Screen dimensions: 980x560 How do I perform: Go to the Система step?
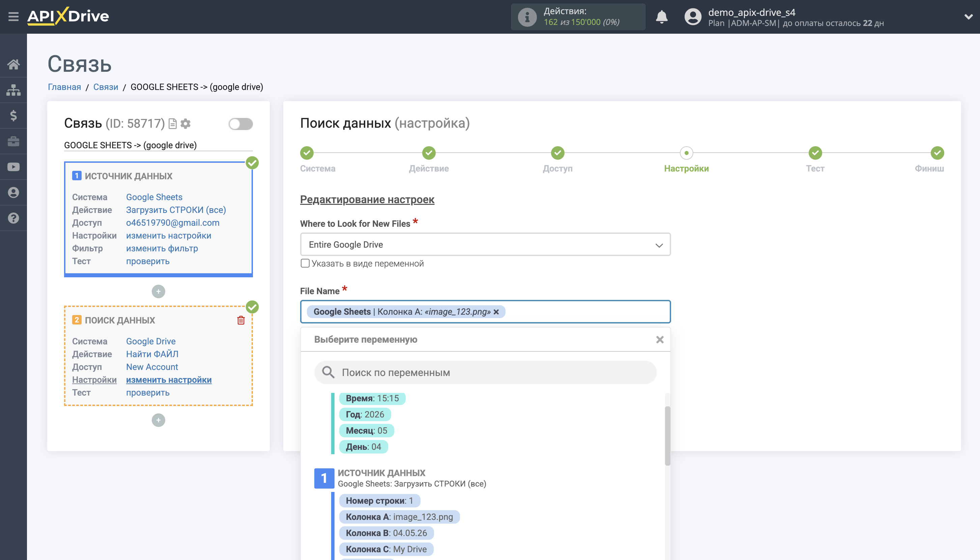[x=307, y=153]
